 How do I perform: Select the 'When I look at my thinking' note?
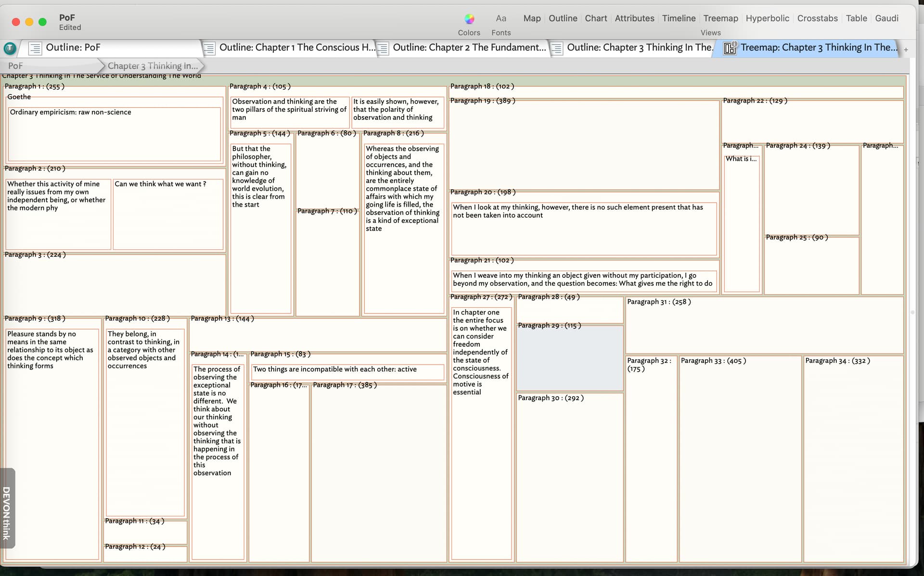(584, 229)
